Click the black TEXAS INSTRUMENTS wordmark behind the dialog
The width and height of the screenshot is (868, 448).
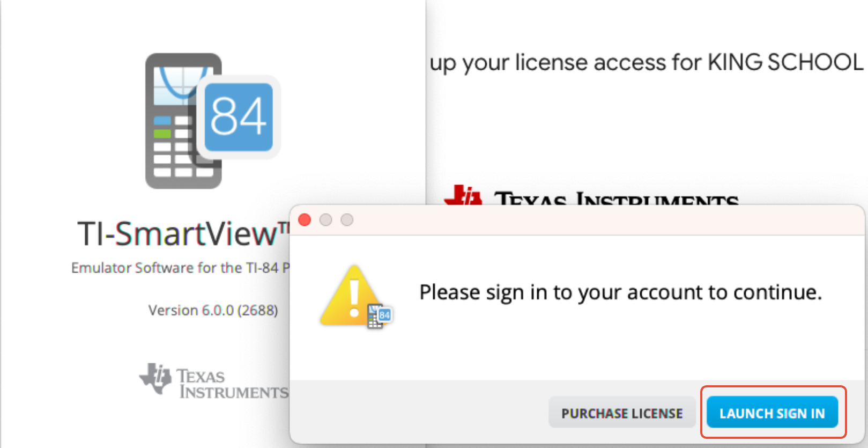pos(617,198)
